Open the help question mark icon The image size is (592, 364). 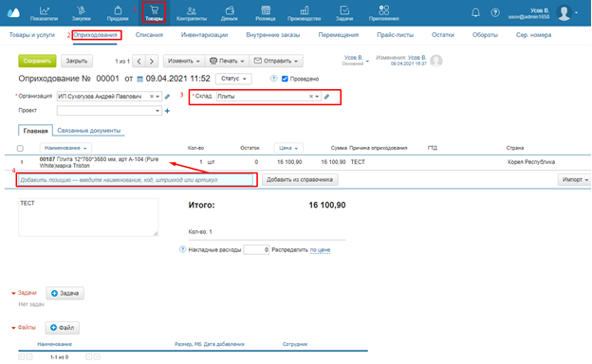click(x=495, y=13)
